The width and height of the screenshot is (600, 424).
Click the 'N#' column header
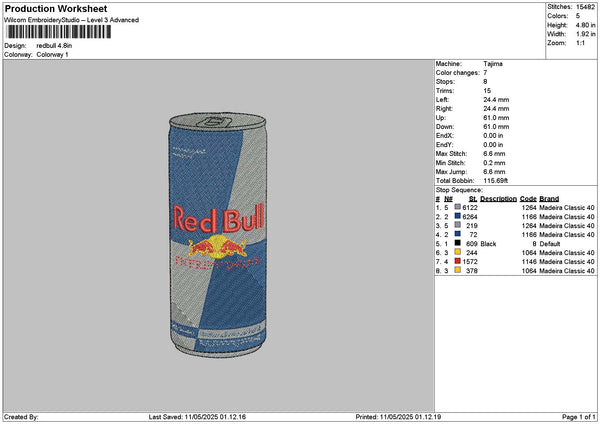[448, 199]
